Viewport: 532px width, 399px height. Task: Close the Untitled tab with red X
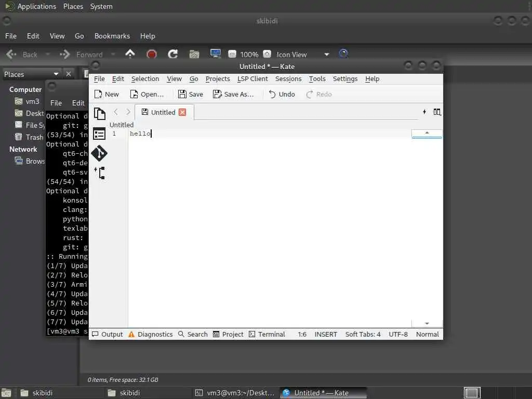(x=182, y=112)
